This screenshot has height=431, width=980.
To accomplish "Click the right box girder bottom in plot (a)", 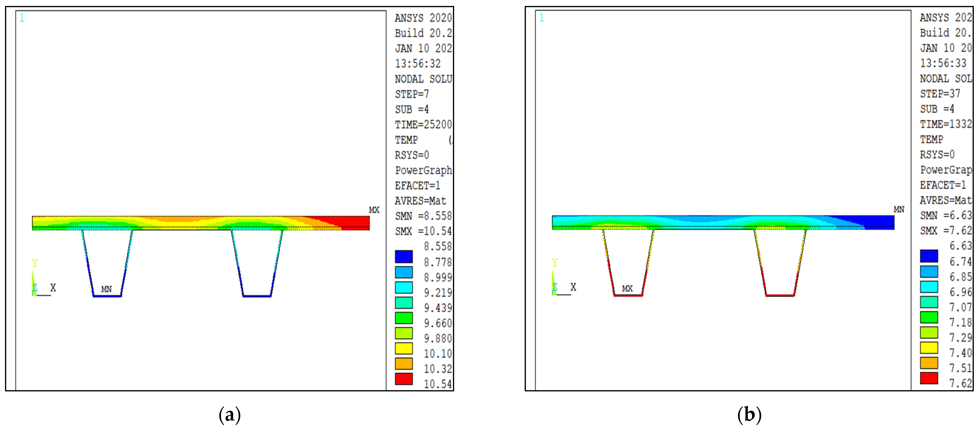I will click(257, 296).
